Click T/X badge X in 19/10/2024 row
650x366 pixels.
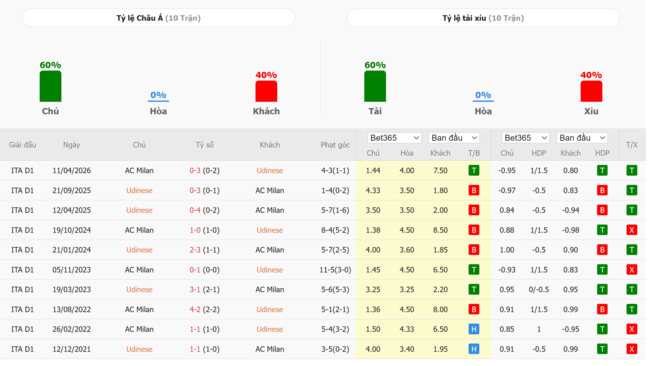click(632, 230)
